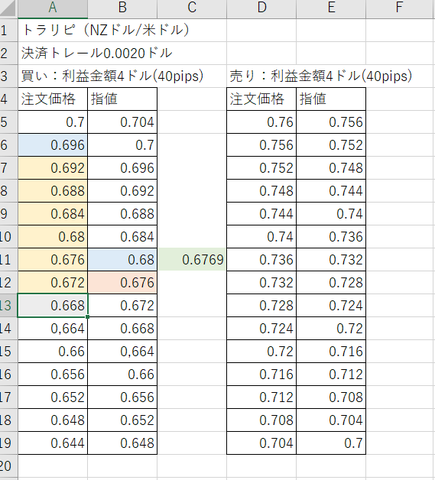Select yellow cell A11 with 0.676
435x480 pixels.
click(x=53, y=259)
